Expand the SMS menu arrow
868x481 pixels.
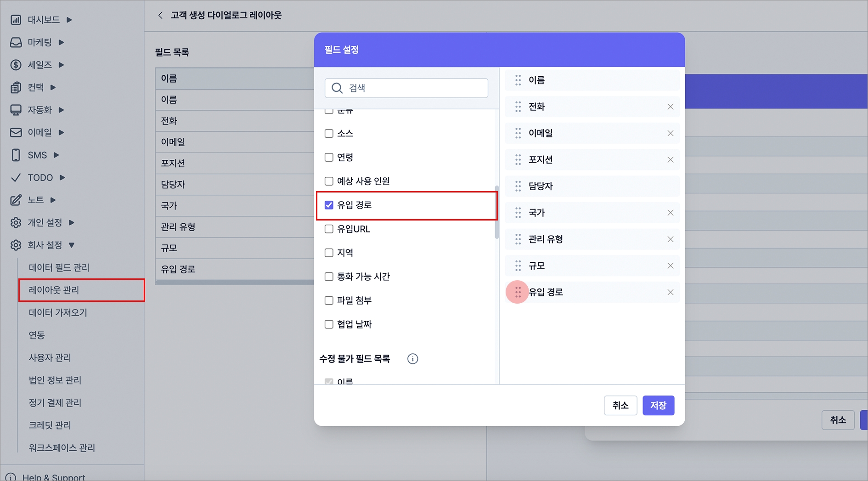56,155
